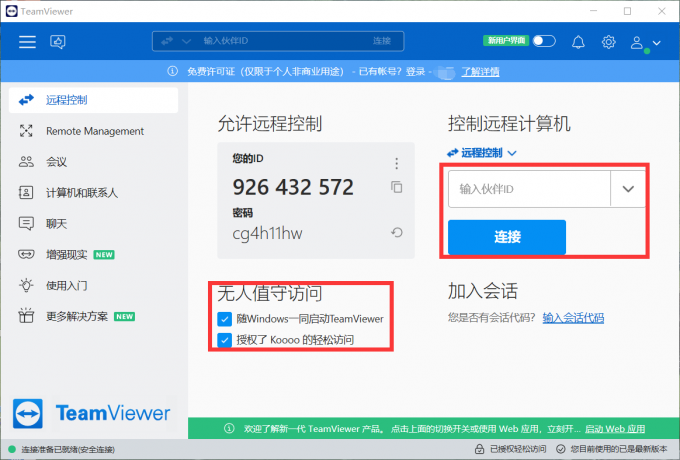This screenshot has width=680, height=460.
Task: Close the TeamViewer window
Action: point(662,11)
